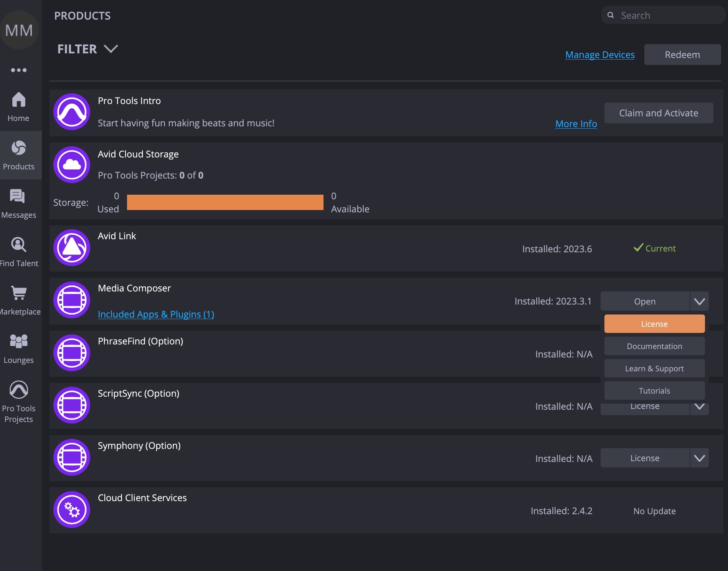Click the search magnifier icon
This screenshot has width=728, height=571.
point(611,15)
